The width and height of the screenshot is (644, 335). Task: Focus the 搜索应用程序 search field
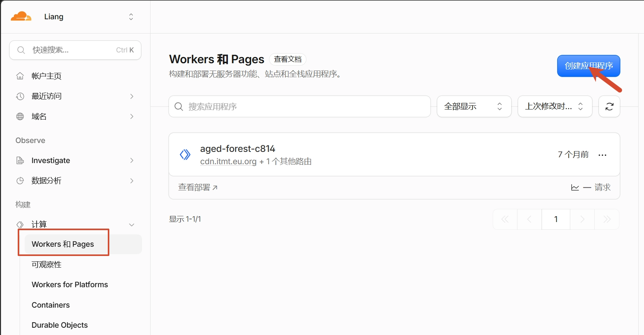299,106
